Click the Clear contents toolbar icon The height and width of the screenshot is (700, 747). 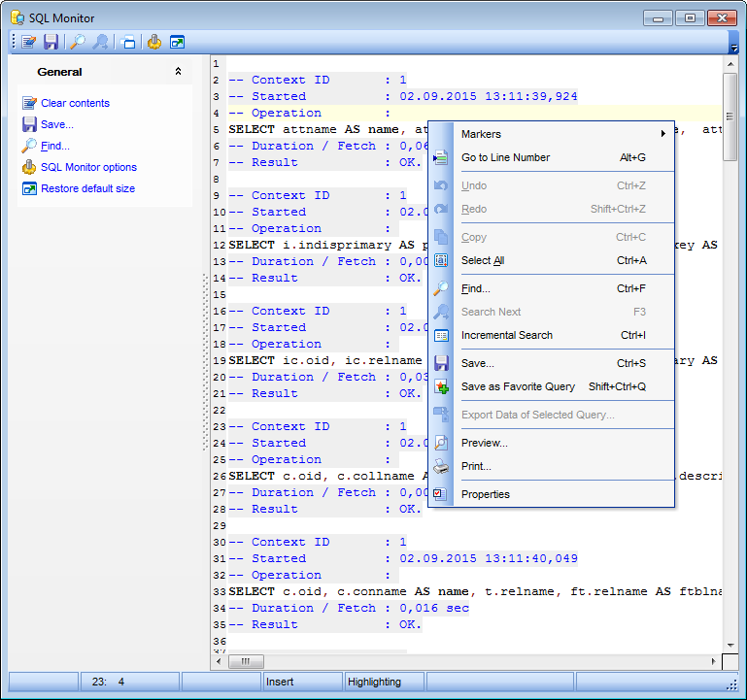(29, 42)
